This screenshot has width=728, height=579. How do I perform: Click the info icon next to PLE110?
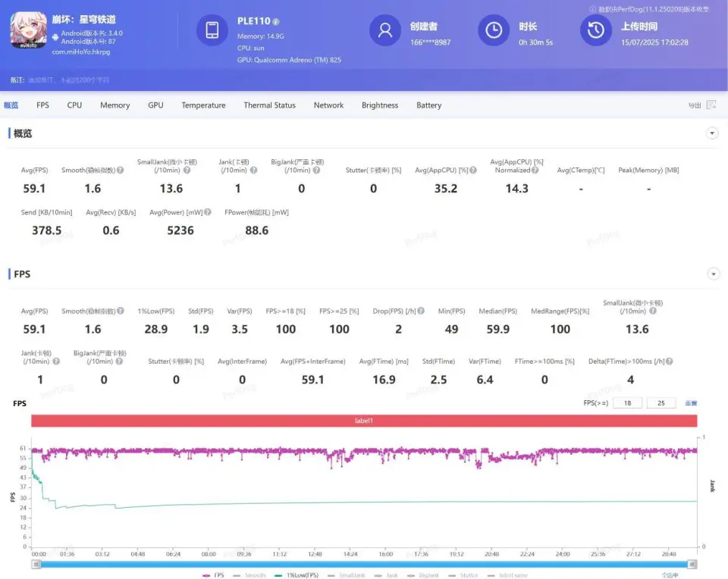point(276,22)
